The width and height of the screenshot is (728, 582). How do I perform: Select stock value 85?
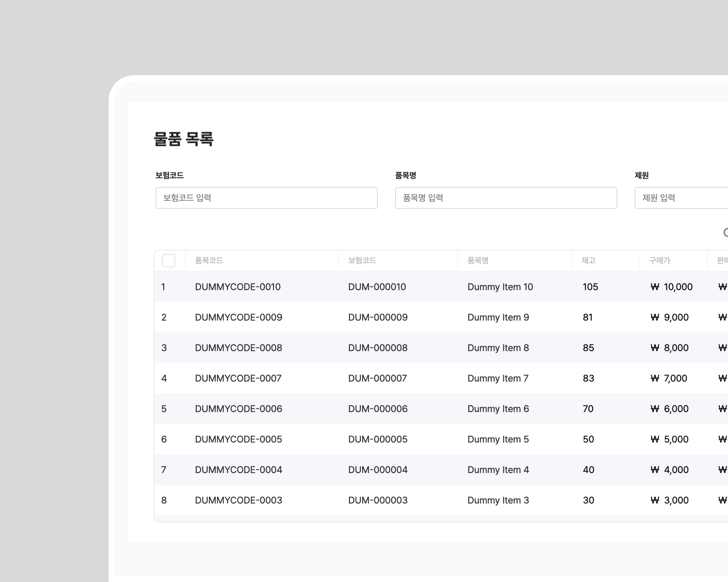point(588,348)
